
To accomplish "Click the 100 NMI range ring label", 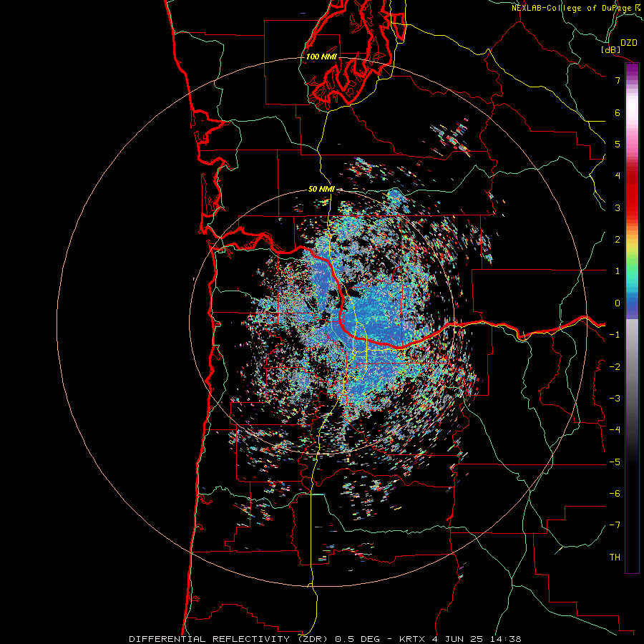I will point(321,57).
